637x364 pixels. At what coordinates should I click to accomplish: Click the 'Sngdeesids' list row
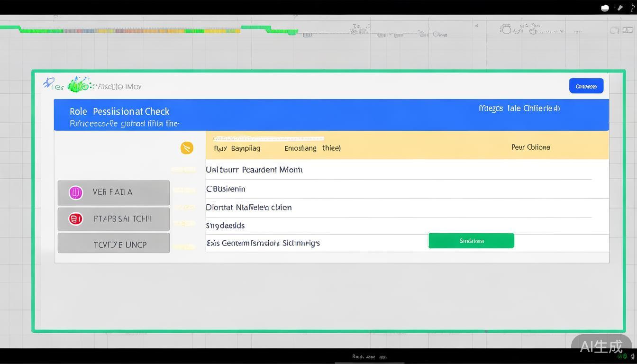click(225, 226)
